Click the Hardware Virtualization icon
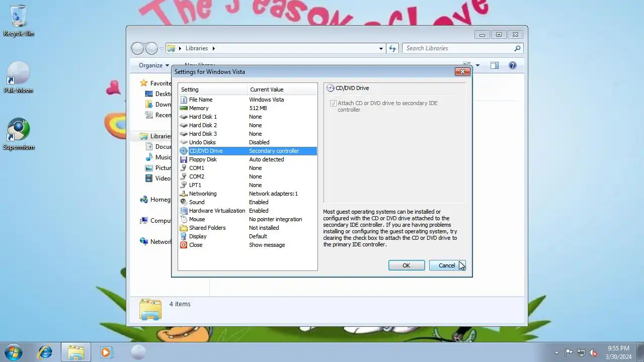 [x=184, y=211]
